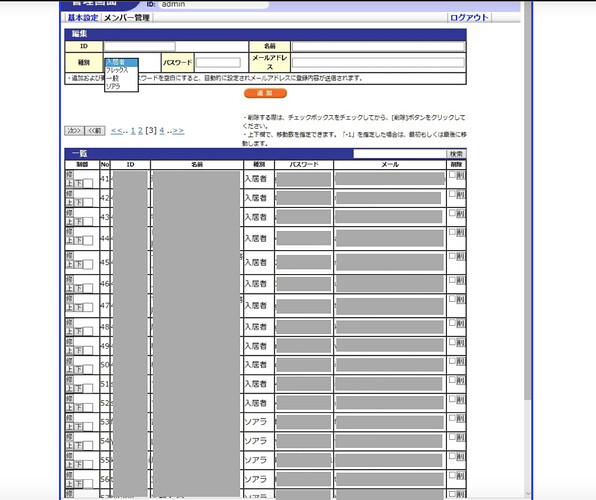Click the 名前 input field in 編集
The height and width of the screenshot is (500, 596).
[378, 46]
